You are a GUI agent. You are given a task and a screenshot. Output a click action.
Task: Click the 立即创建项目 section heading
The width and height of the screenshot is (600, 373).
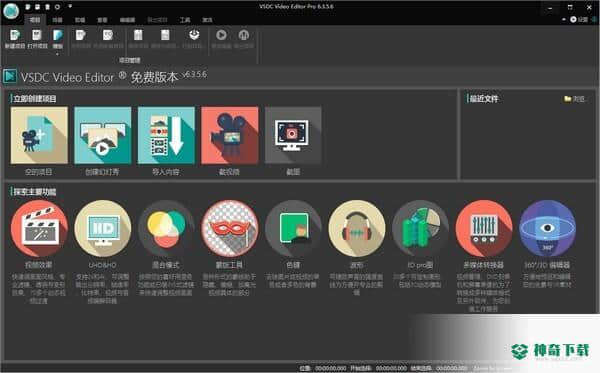(35, 99)
